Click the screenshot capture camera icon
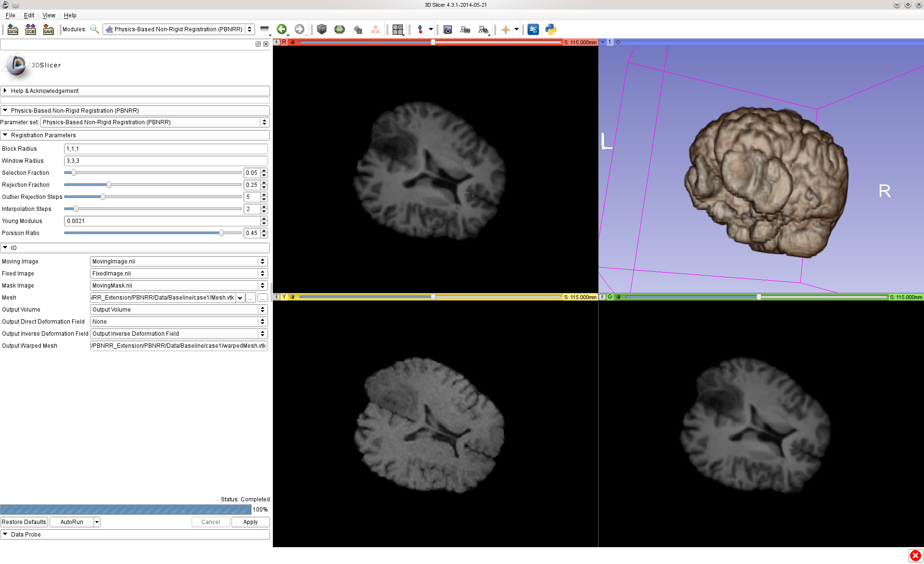Screen dimensions: 924x564 448,29
